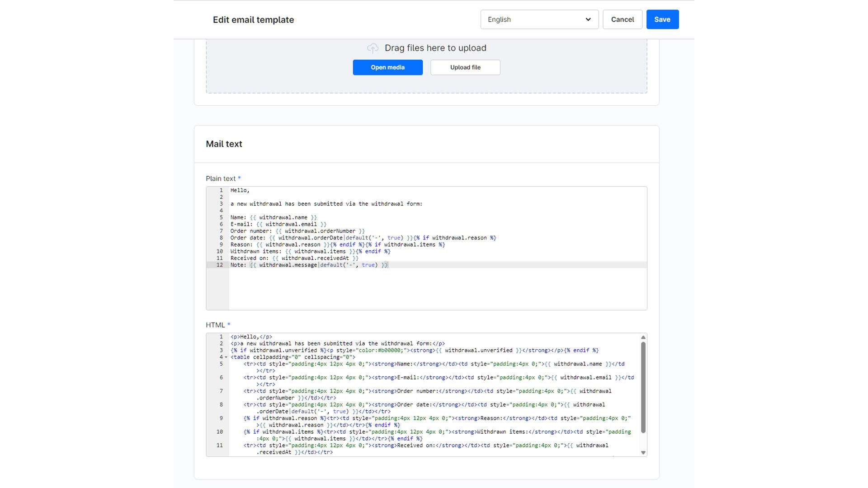Click plain text line starting 'Reason:'

[338, 244]
